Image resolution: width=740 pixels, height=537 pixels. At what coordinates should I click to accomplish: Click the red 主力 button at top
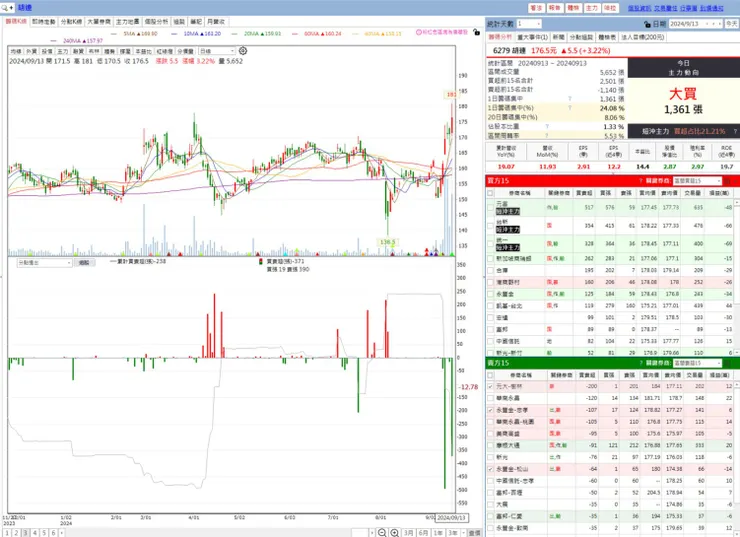(591, 8)
